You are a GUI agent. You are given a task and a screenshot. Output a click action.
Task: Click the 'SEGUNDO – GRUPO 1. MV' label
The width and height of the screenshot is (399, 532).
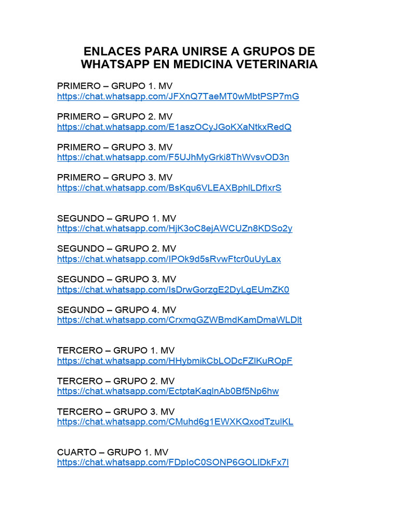117,218
